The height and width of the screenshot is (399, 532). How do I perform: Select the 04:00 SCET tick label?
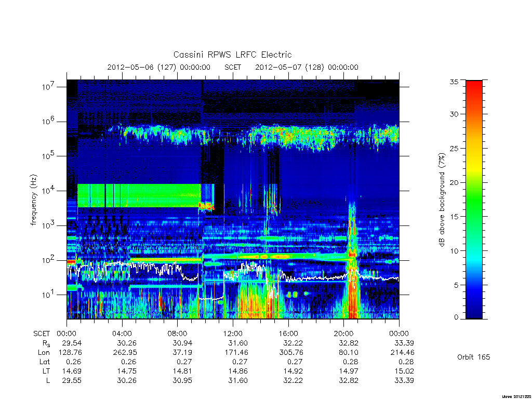click(122, 334)
